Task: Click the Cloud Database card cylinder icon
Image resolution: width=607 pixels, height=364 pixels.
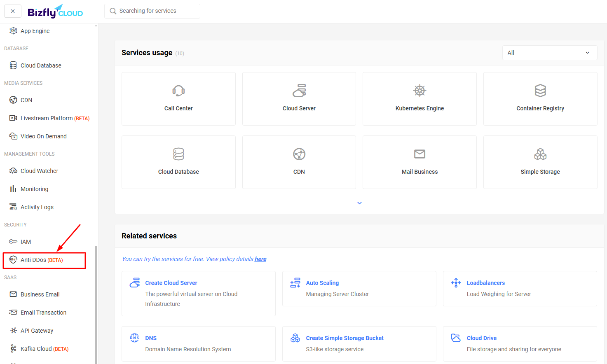Action: [178, 154]
